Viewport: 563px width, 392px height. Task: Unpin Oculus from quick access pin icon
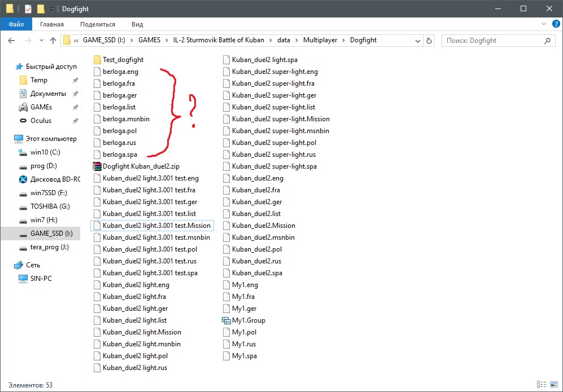pyautogui.click(x=76, y=121)
